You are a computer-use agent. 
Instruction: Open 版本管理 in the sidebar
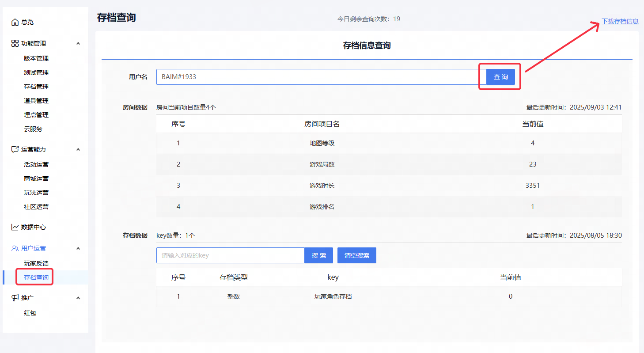point(36,58)
